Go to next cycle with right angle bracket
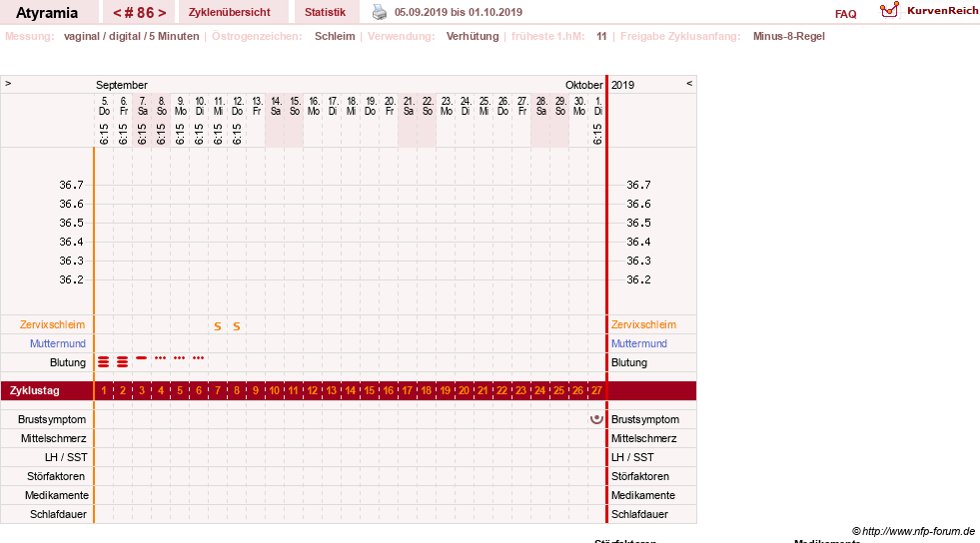Viewport: 980px width, 543px height. pos(162,13)
